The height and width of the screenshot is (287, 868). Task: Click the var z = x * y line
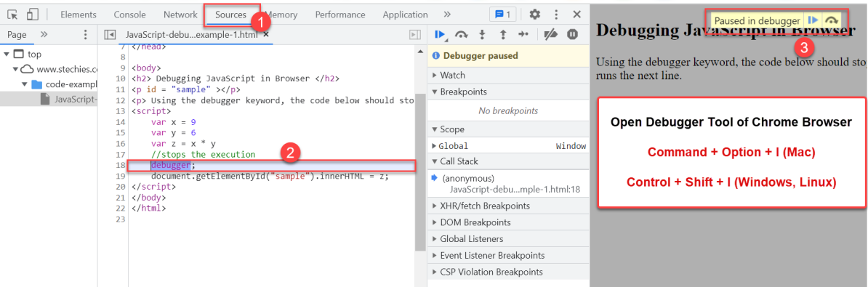pyautogui.click(x=183, y=143)
